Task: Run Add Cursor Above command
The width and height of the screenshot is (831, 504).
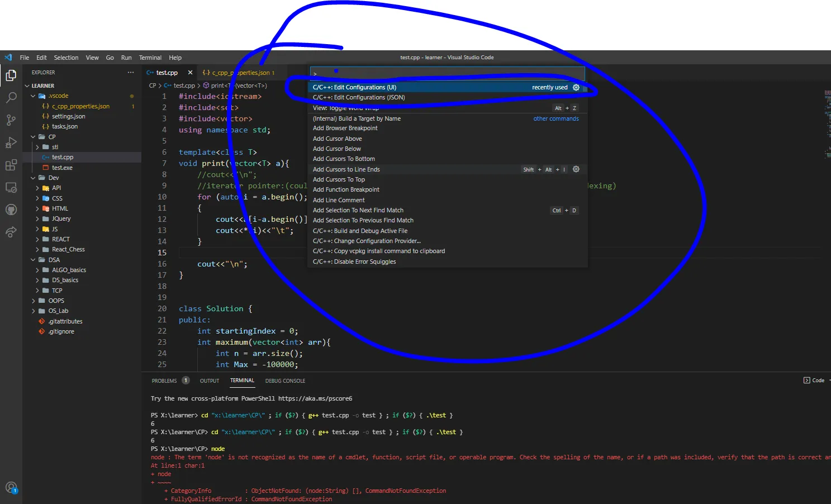Action: (447, 139)
